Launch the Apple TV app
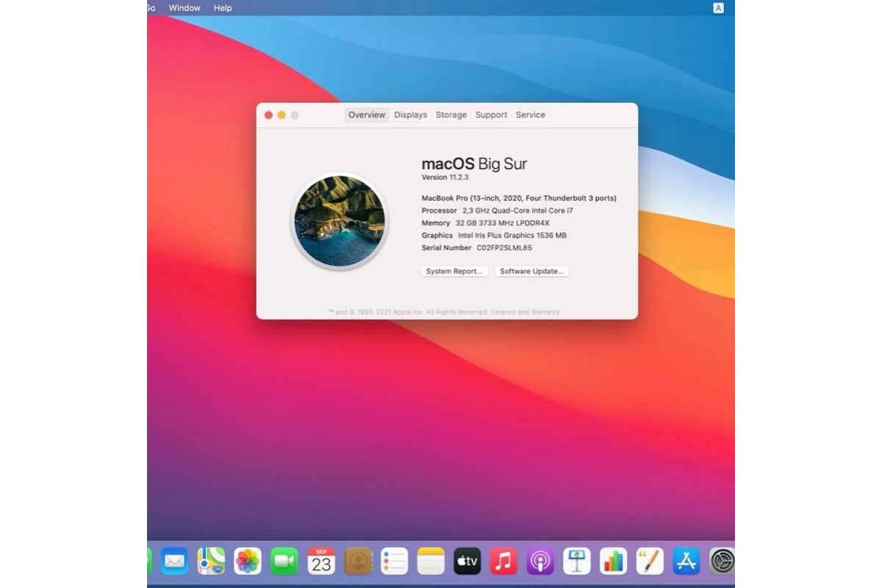Viewport: 882px width, 588px height. point(467,562)
